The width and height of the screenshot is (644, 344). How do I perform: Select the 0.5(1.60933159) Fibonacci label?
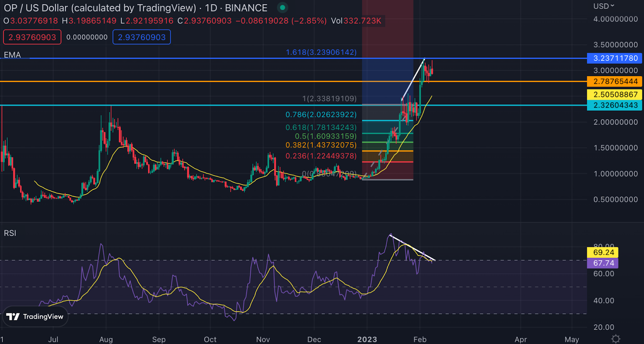326,137
